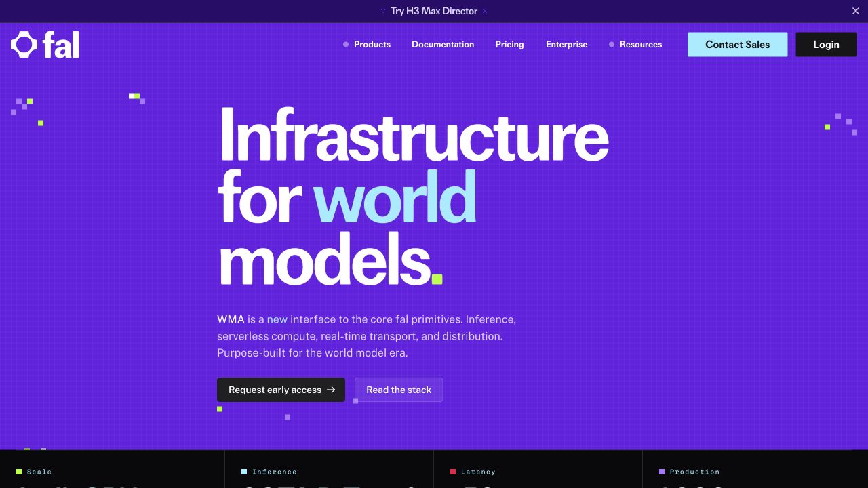Screen dimensions: 868x488
Task: Open the Try H3 Max Director announcement
Action: (x=434, y=11)
